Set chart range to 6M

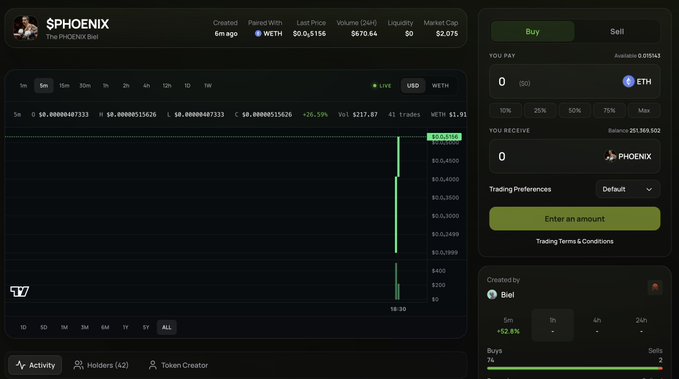pyautogui.click(x=105, y=327)
